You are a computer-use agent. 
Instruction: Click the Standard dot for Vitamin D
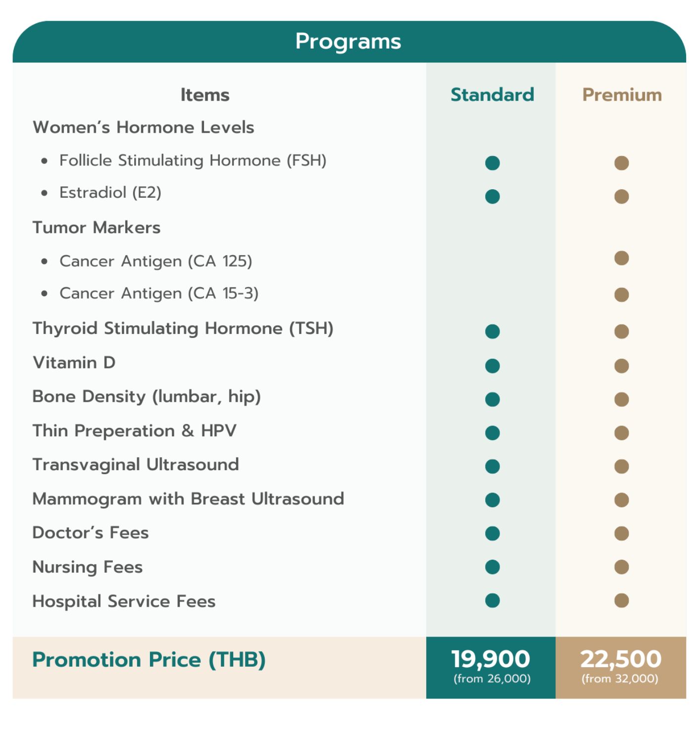(x=492, y=366)
